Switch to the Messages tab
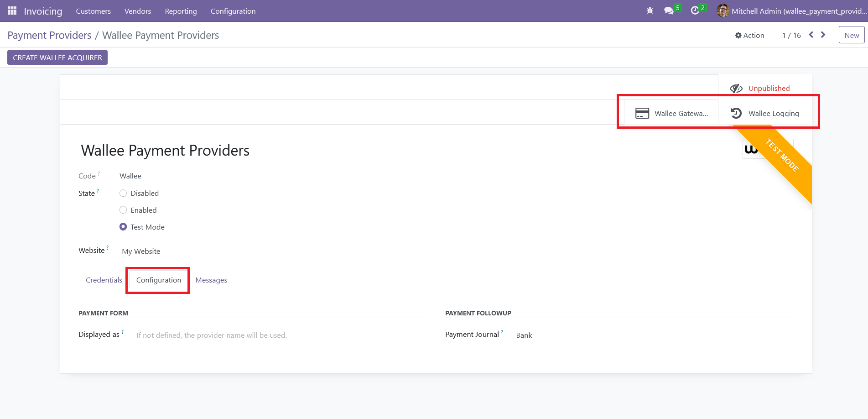 coord(211,280)
